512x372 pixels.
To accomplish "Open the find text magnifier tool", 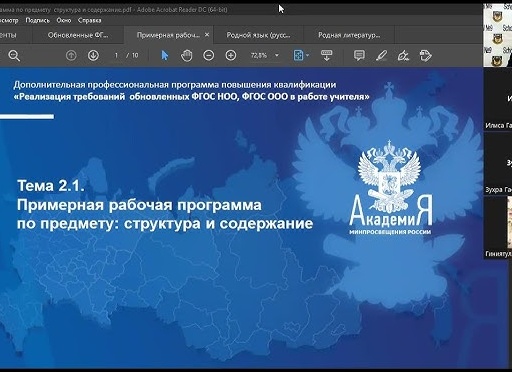I will point(14,56).
